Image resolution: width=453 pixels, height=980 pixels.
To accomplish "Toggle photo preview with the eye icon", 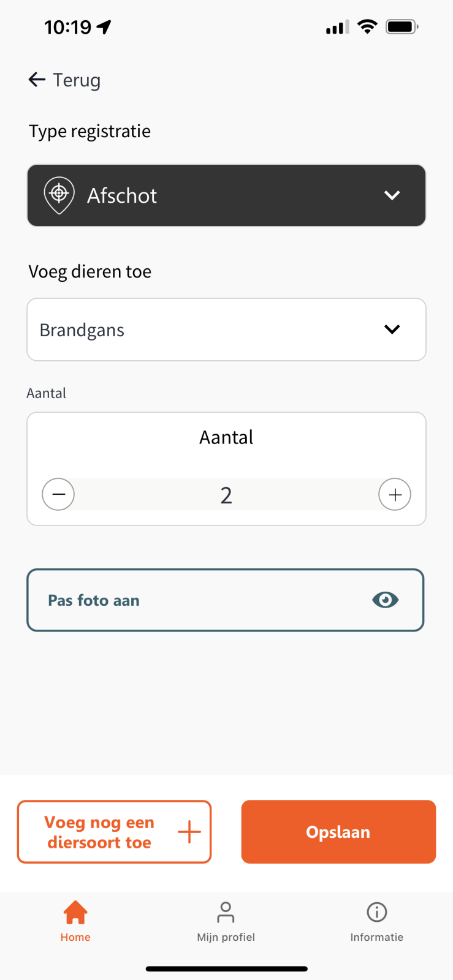I will pos(385,600).
